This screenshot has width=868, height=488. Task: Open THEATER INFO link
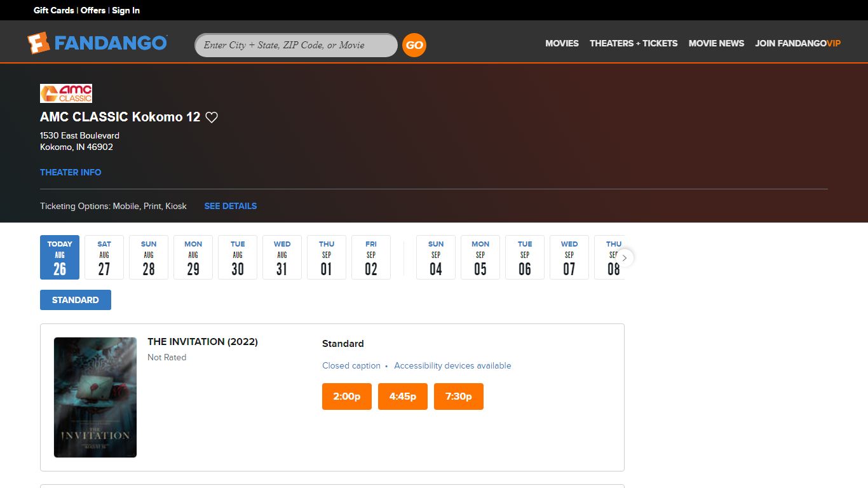(x=71, y=172)
